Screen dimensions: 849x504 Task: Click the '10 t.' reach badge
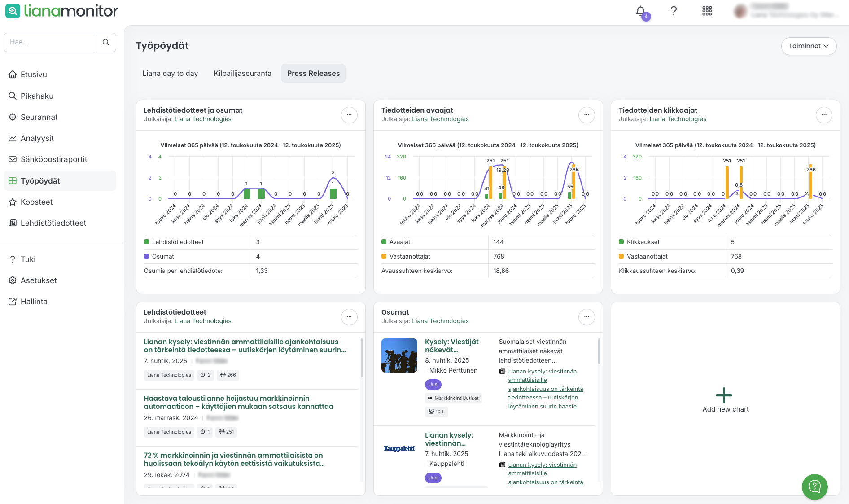pyautogui.click(x=436, y=412)
